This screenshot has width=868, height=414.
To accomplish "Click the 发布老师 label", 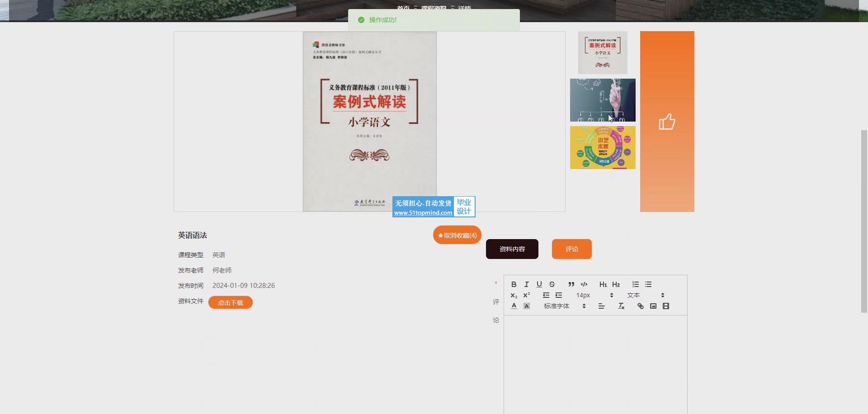I will point(191,270).
